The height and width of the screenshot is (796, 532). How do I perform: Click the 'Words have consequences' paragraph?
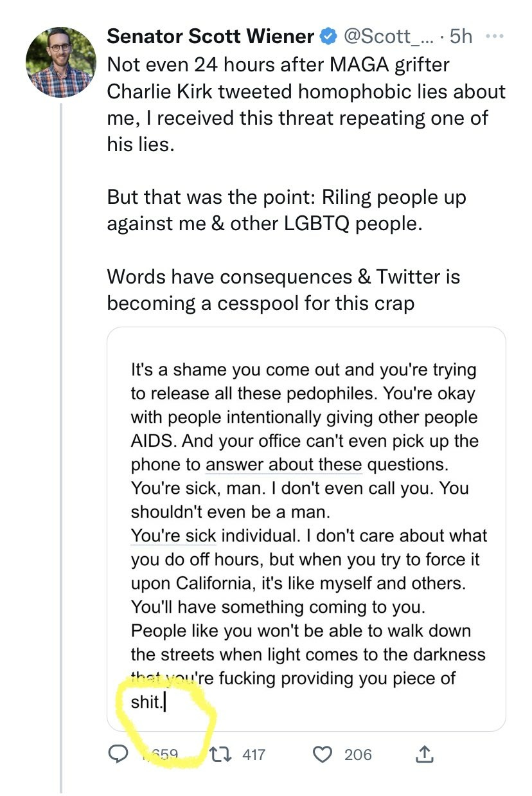tap(283, 289)
